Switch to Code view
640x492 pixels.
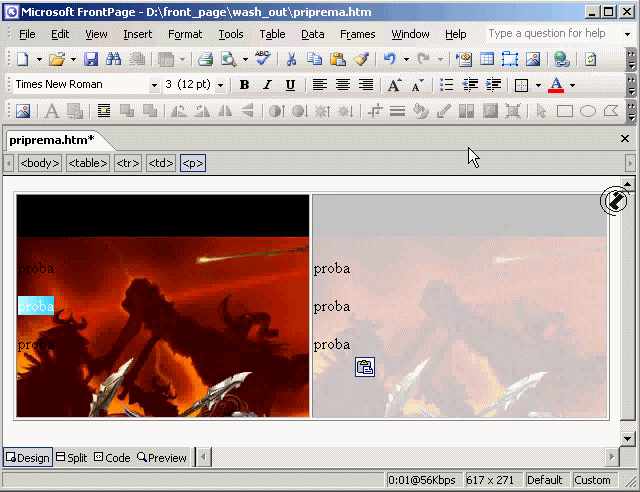click(112, 458)
